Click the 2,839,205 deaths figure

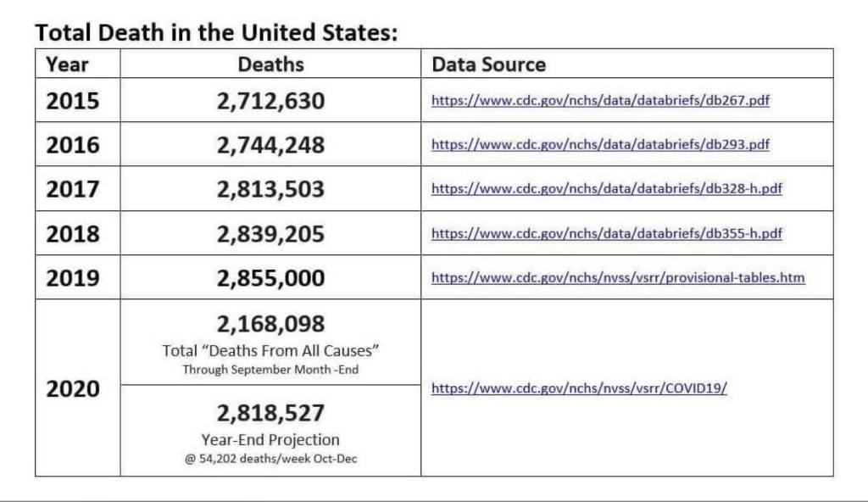coord(270,234)
